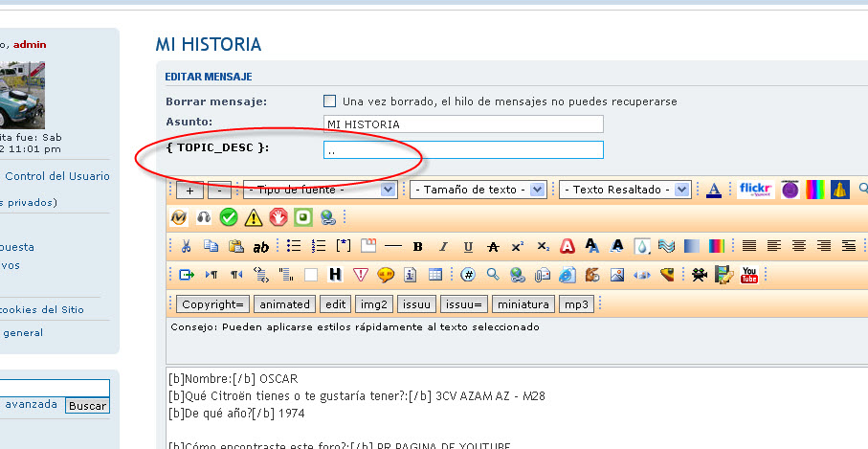Click the scissors cut icon

tap(187, 246)
